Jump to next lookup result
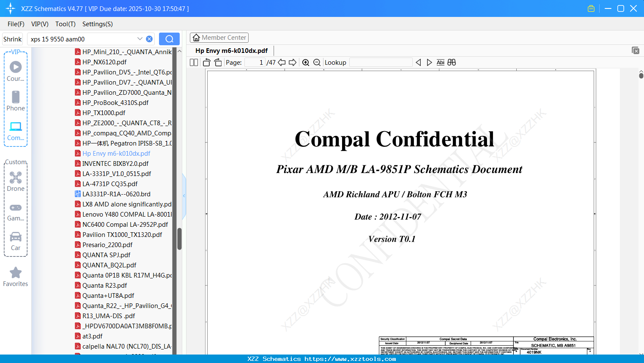This screenshot has width=644, height=363. point(429,63)
